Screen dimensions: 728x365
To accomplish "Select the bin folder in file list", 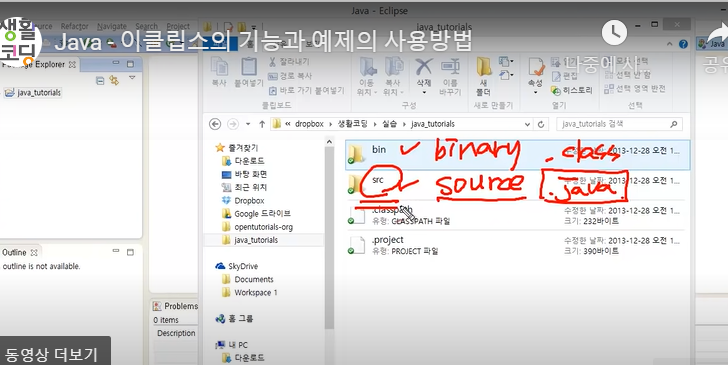I will (x=518, y=155).
